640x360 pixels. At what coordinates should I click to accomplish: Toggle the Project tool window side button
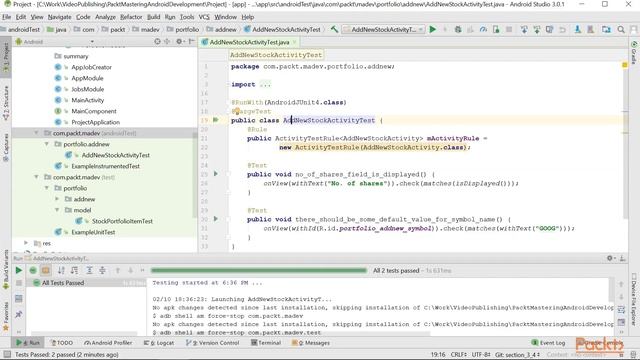click(x=6, y=57)
